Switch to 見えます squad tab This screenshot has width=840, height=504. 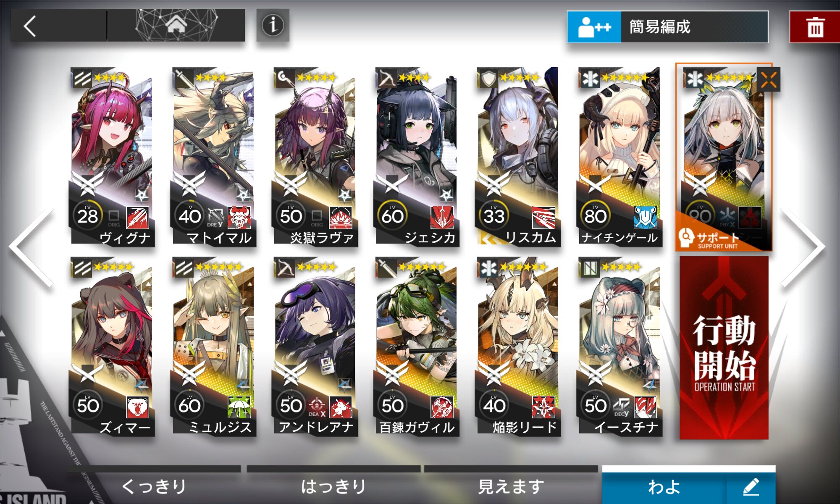tap(511, 485)
